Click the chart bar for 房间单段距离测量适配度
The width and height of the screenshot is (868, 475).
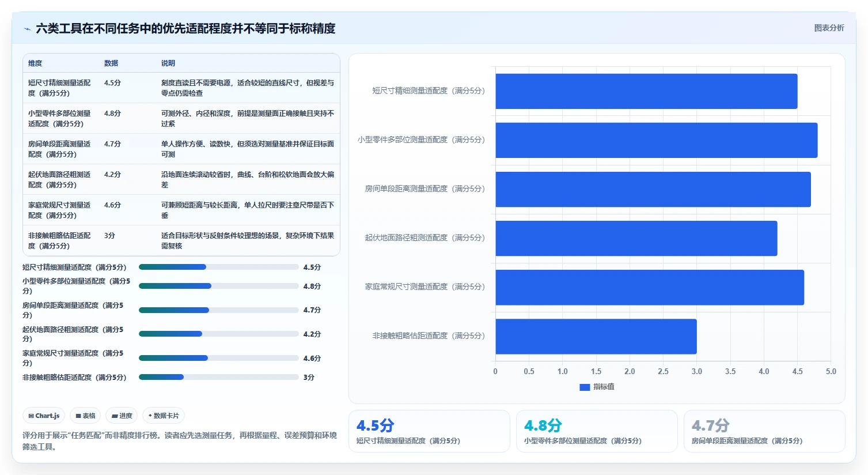[x=653, y=189]
